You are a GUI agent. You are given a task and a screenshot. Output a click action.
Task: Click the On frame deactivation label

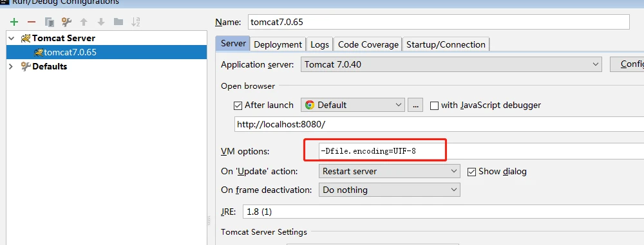267,190
